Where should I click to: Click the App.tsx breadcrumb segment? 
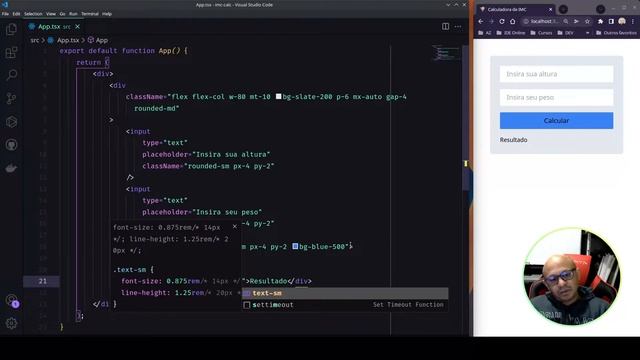tap(64, 40)
